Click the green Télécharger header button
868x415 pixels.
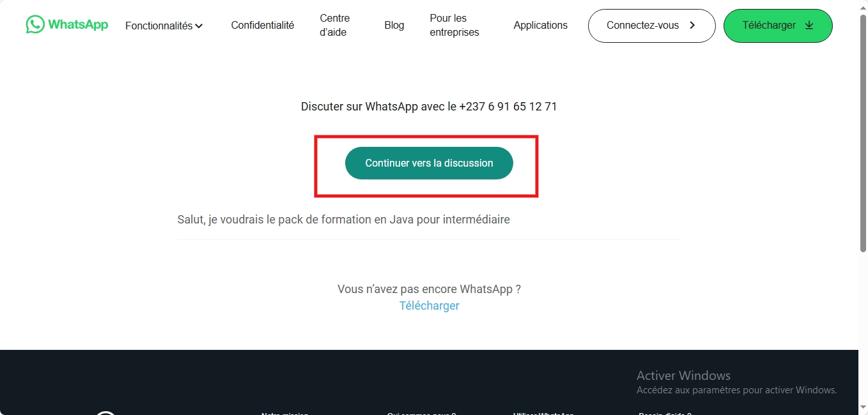[x=778, y=26]
